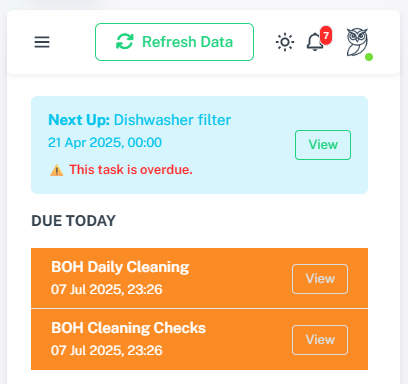Click the Refresh Data button

tap(174, 42)
